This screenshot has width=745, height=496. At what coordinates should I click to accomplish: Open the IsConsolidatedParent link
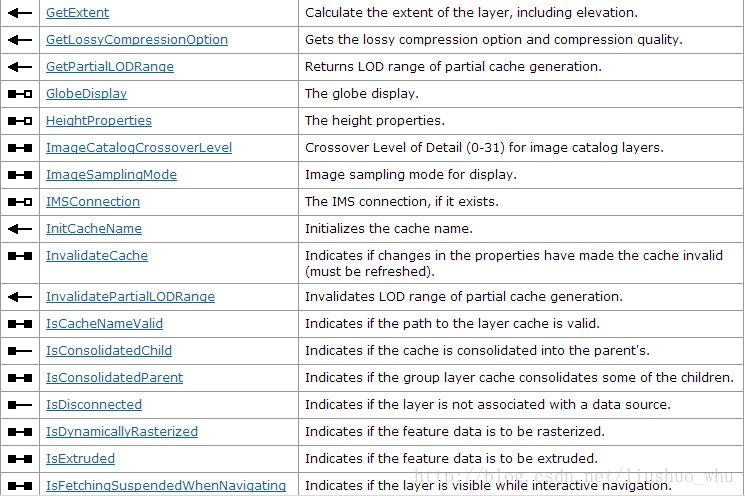coord(115,378)
